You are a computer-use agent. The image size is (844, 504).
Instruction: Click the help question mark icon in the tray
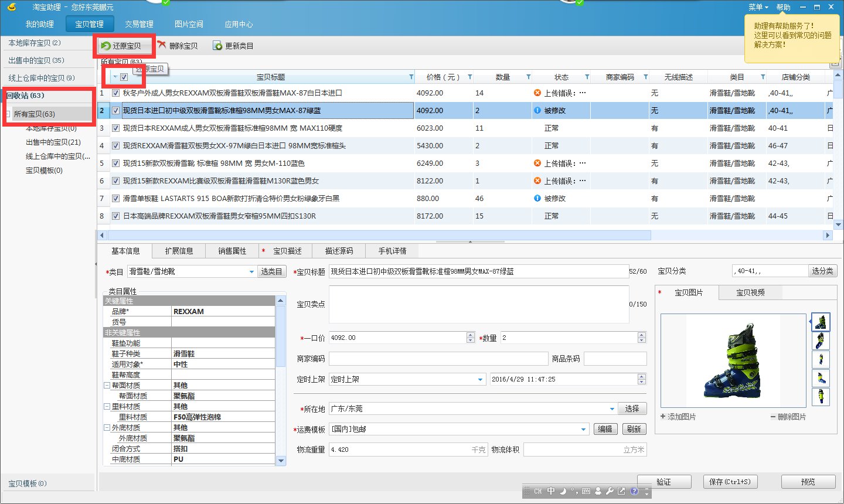click(x=635, y=492)
